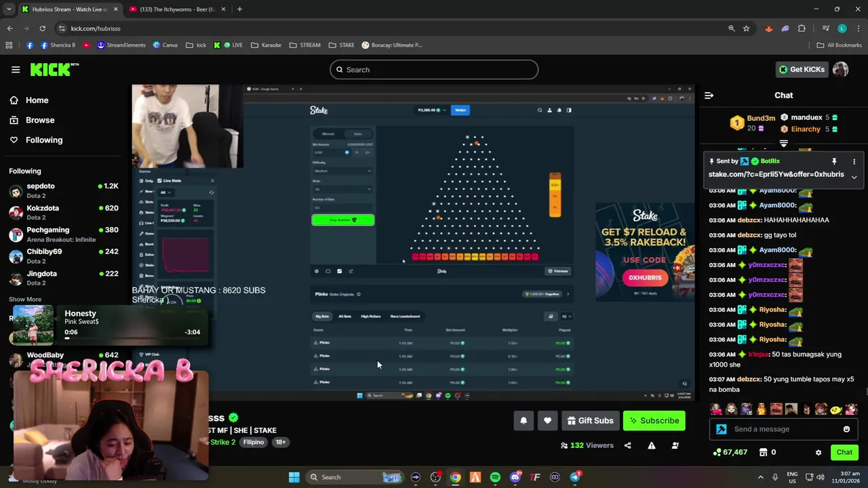This screenshot has width=868, height=488.
Task: Open chat settings gear
Action: (x=818, y=453)
